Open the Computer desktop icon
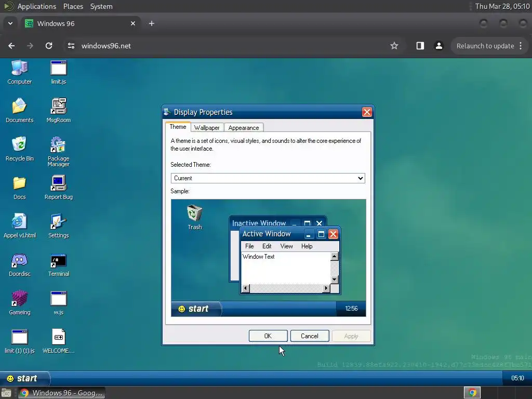Screen dimensions: 532x399 click(x=19, y=72)
